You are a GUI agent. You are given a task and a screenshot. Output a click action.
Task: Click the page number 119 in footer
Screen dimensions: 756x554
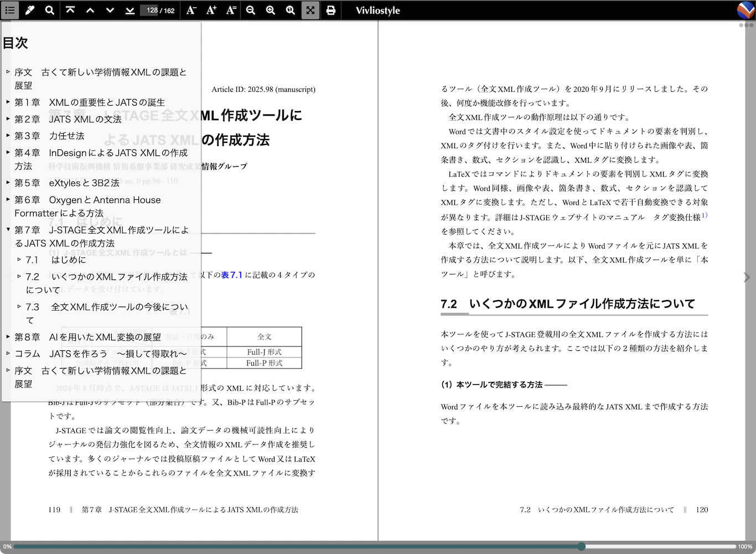click(x=54, y=510)
